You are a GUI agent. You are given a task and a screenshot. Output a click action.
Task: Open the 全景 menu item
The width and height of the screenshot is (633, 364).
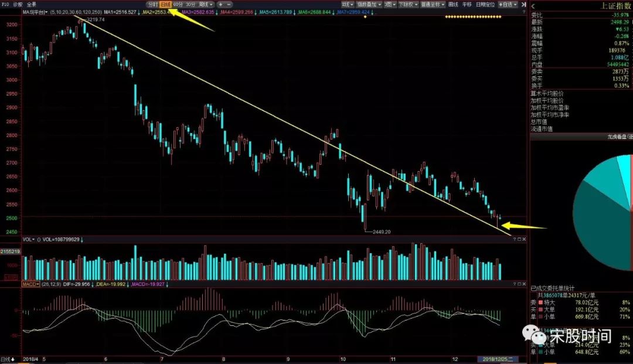(x=32, y=4)
